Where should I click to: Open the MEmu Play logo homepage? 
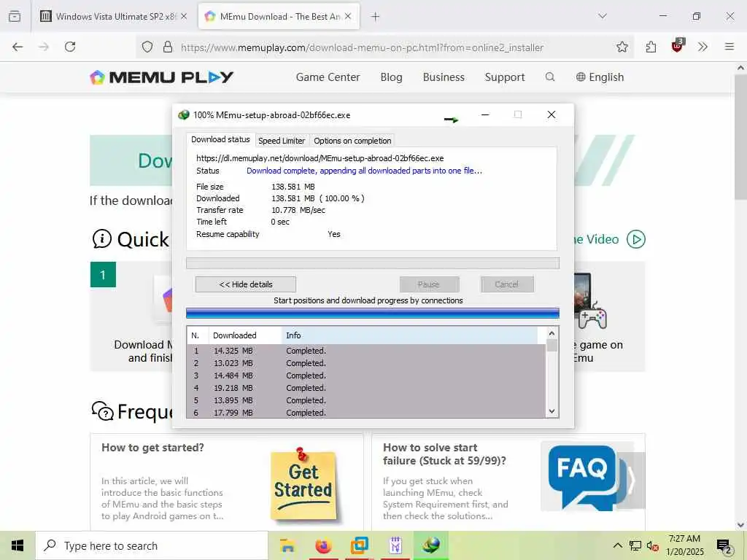161,77
